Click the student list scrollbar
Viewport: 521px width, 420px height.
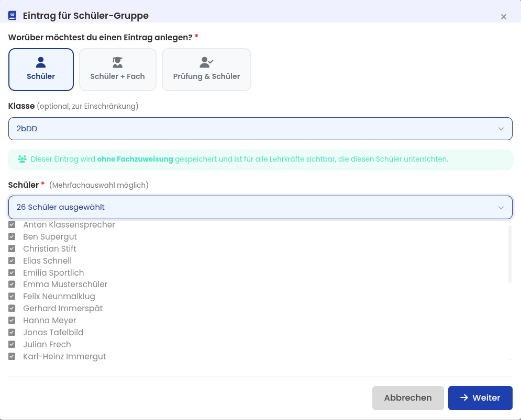point(509,254)
